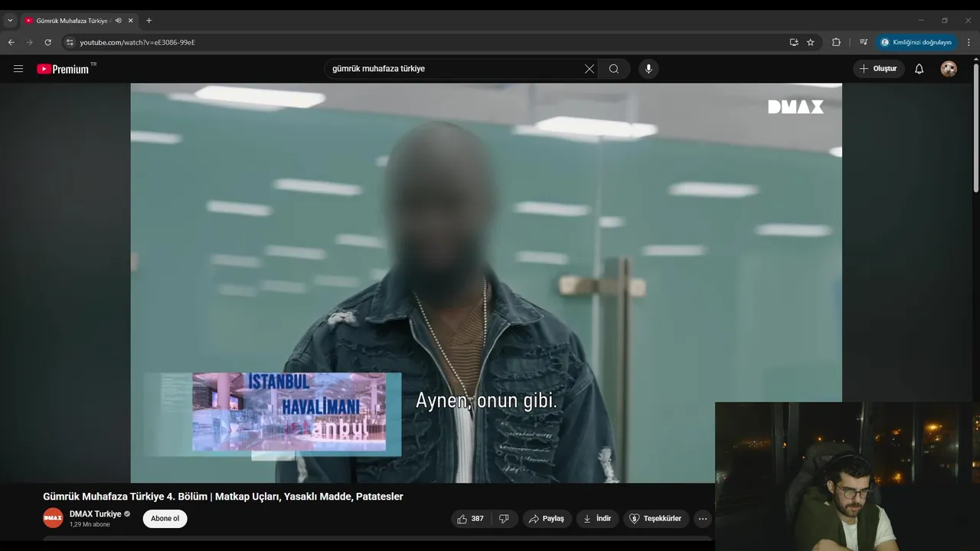Click the Kimliğinizi doğrulayın profile button

click(x=916, y=42)
